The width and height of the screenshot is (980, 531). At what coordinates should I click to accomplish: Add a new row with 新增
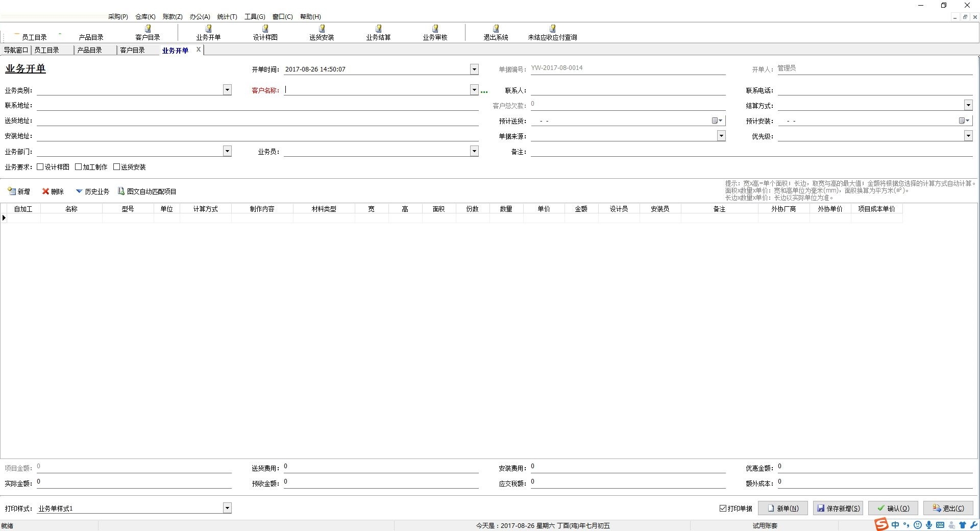19,191
